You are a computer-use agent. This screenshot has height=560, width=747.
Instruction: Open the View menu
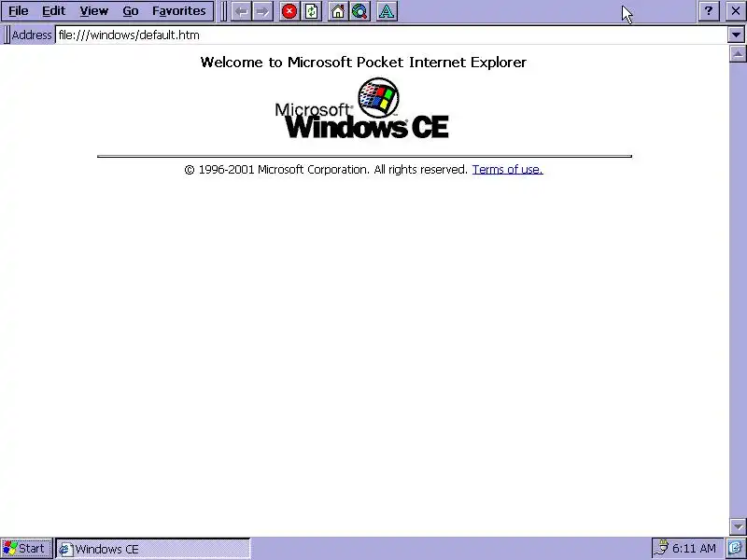(94, 11)
